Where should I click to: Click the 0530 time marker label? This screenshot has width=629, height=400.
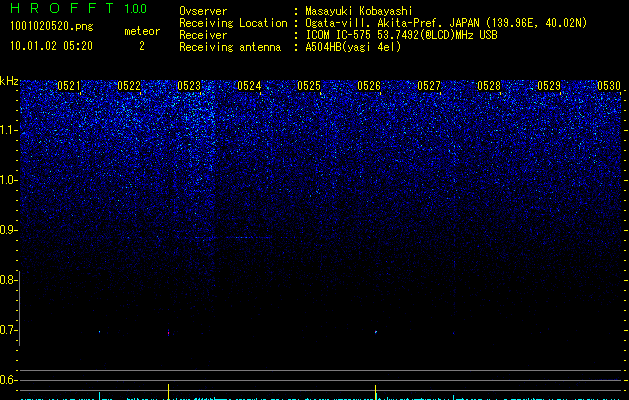(x=609, y=86)
